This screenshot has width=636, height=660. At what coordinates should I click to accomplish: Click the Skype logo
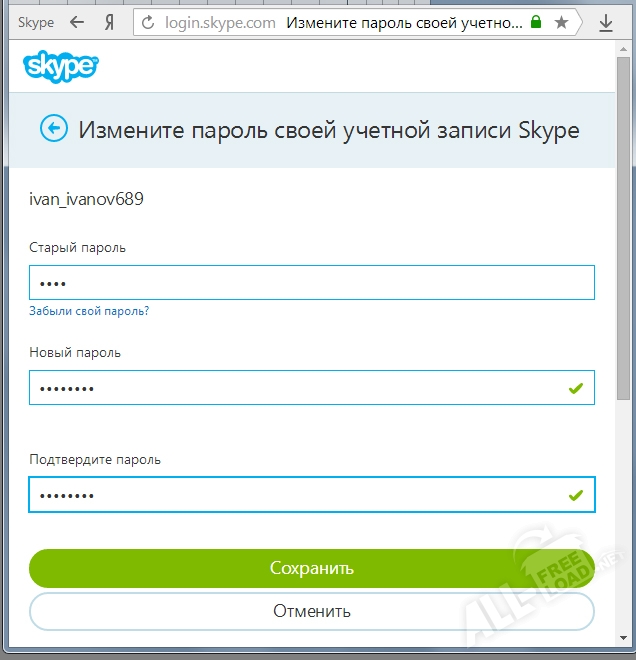[x=61, y=66]
